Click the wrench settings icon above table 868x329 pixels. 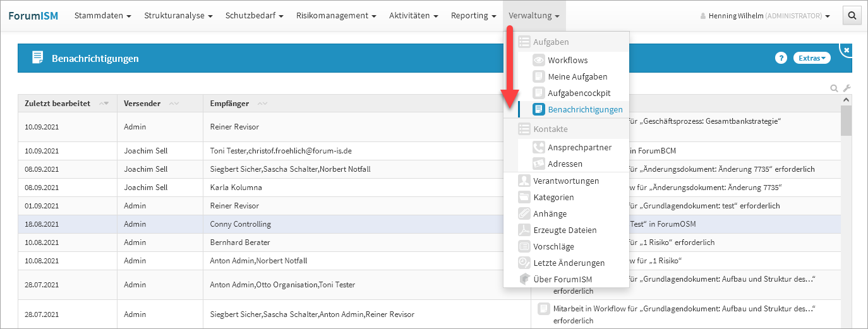point(847,88)
